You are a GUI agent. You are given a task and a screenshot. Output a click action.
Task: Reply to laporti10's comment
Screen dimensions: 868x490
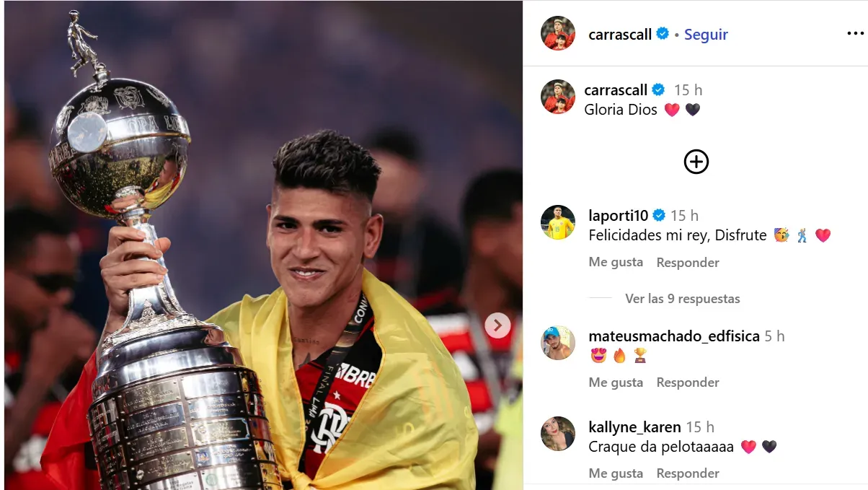coord(688,263)
